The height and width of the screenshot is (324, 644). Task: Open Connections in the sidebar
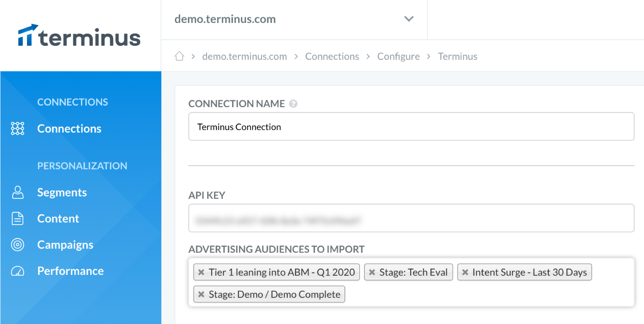pos(69,129)
